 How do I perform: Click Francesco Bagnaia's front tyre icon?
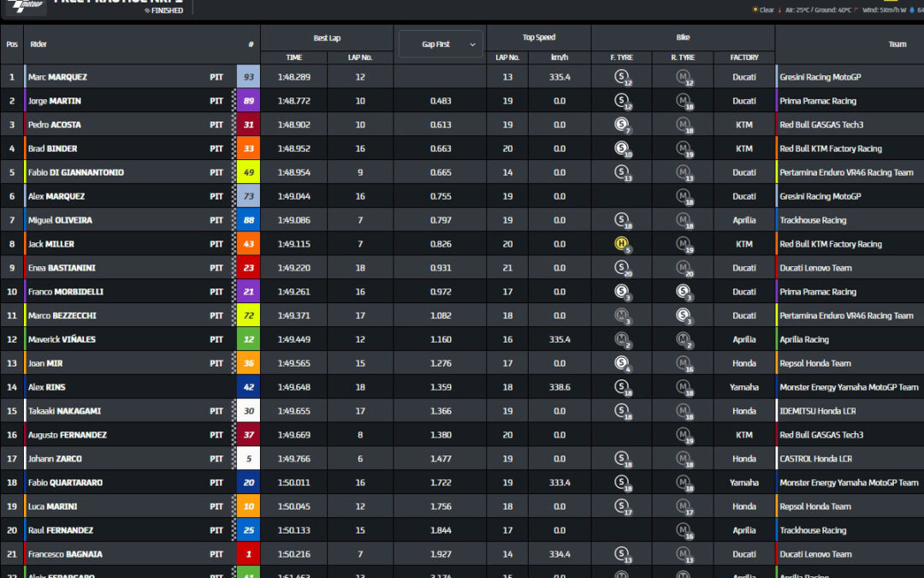(x=622, y=554)
